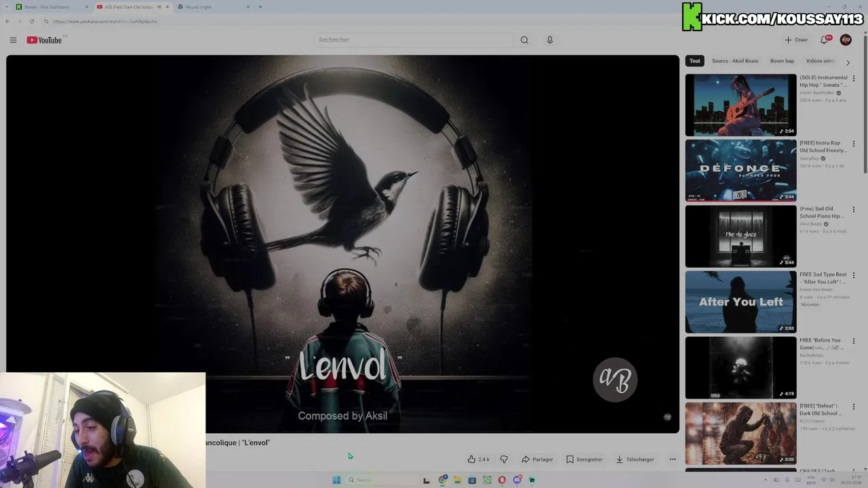The image size is (868, 488).
Task: Click the FREE Sad Type Beat title
Action: 823,278
